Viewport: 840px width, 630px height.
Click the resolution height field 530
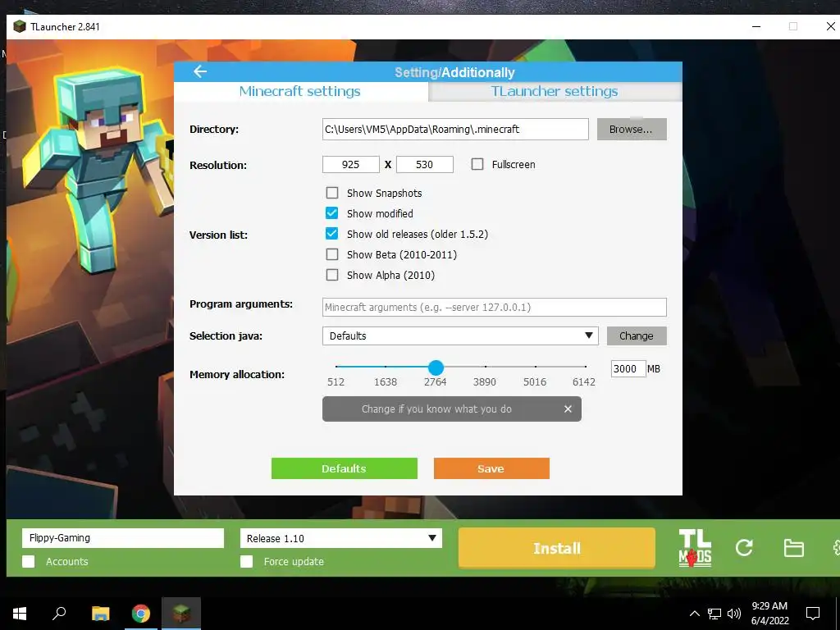pos(425,164)
